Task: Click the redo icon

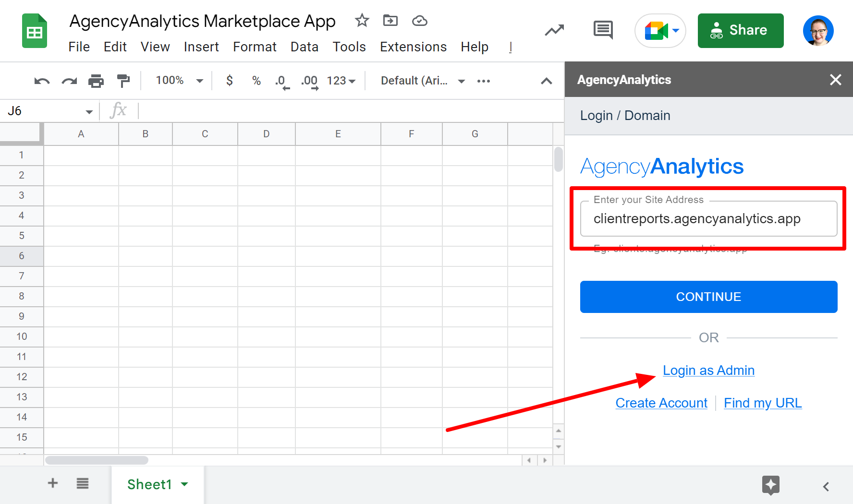Action: coord(69,81)
